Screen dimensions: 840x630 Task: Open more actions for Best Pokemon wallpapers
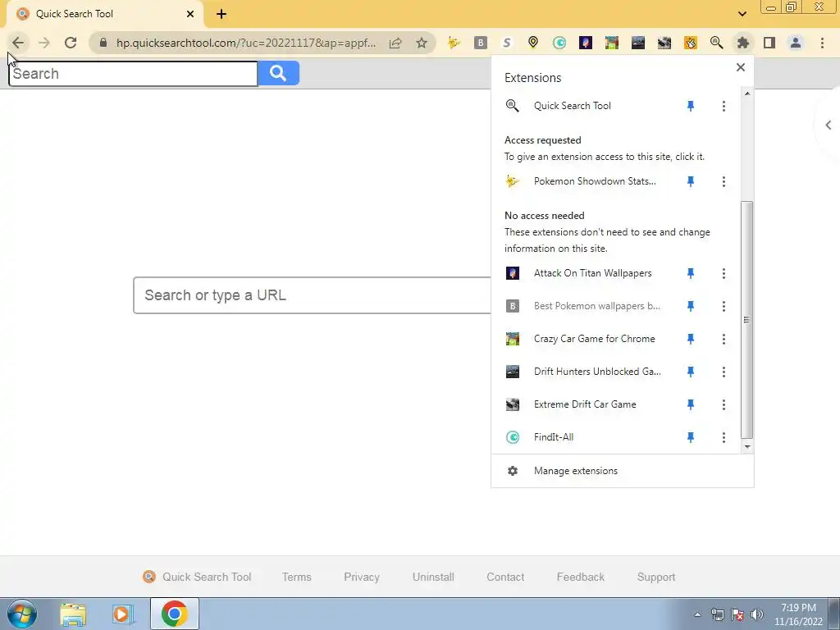[x=724, y=307]
